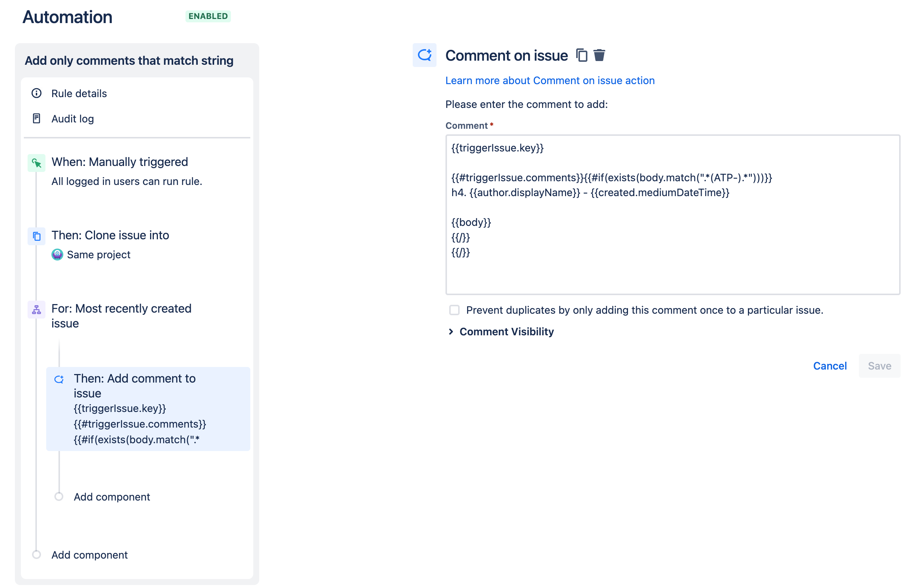Enable the Prevent duplicates checkbox
920x588 pixels.
pos(454,310)
